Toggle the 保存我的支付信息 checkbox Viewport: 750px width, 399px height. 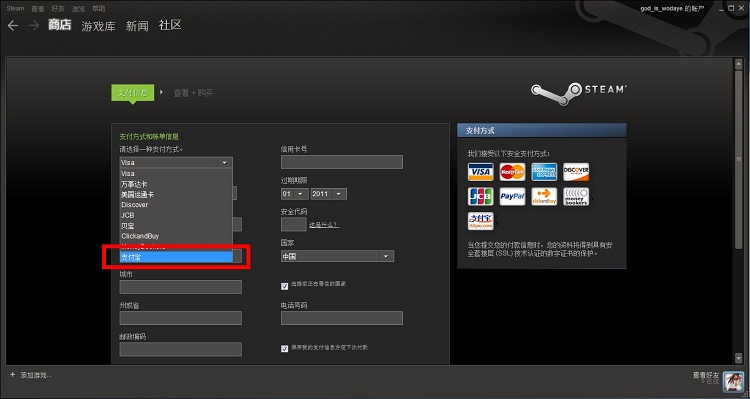(x=285, y=349)
